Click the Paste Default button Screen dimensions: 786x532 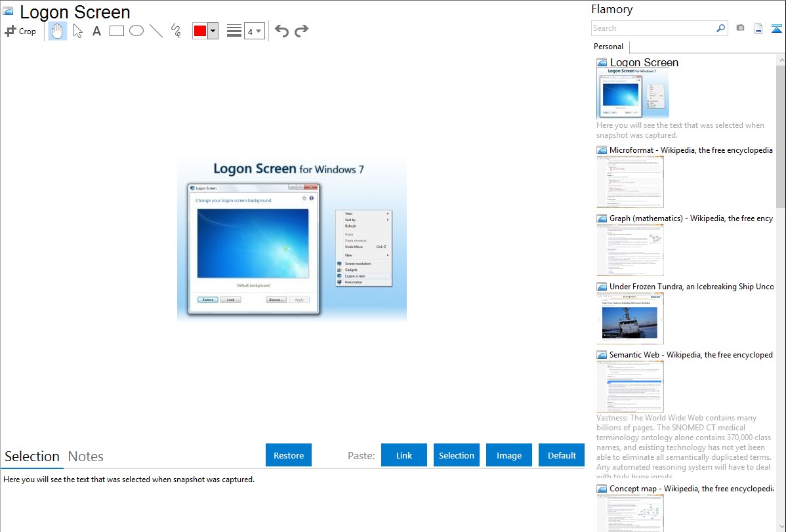(x=562, y=455)
